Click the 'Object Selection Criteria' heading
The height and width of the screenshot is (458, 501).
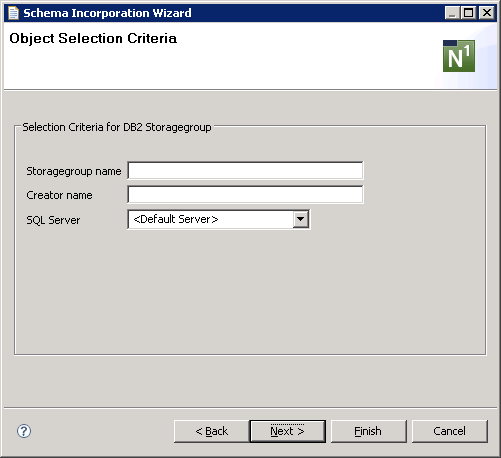(93, 38)
